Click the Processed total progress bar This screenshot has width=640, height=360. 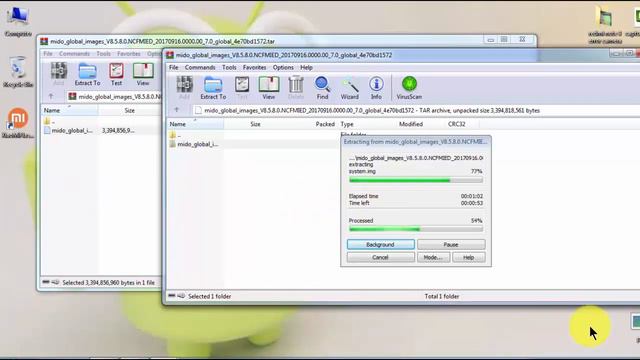point(416,229)
